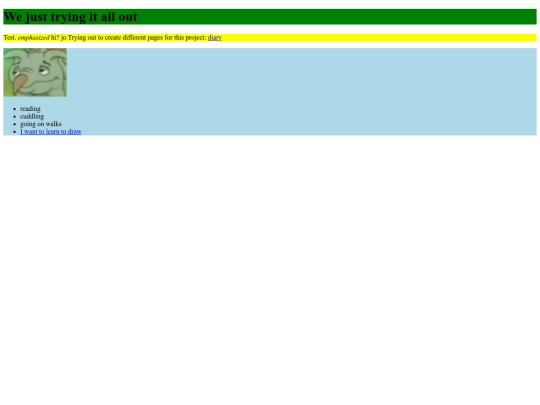
Task: Click the list item 'cuddling'
Action: click(x=32, y=116)
